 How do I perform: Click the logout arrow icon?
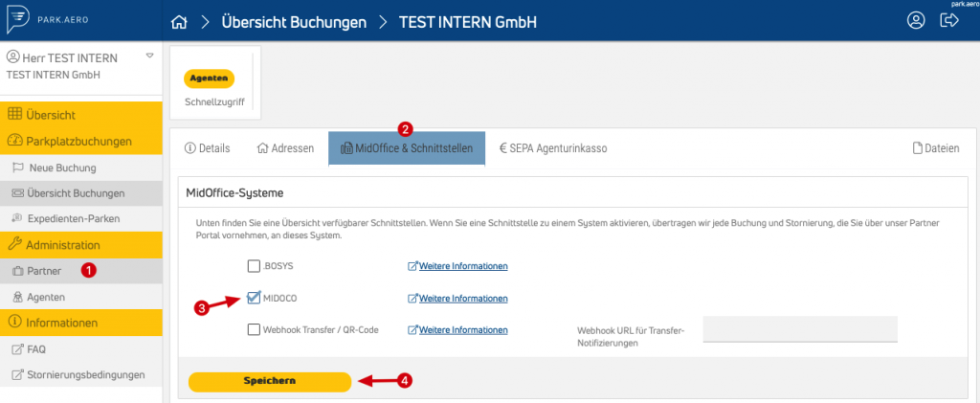(x=949, y=21)
